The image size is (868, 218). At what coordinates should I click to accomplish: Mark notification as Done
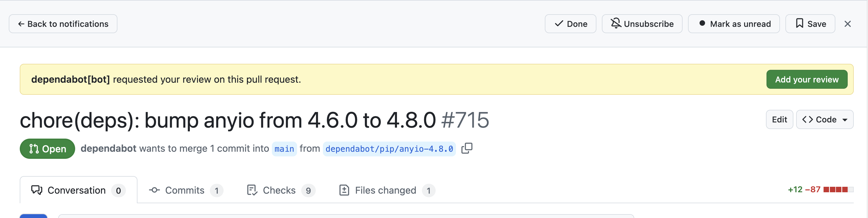[570, 24]
